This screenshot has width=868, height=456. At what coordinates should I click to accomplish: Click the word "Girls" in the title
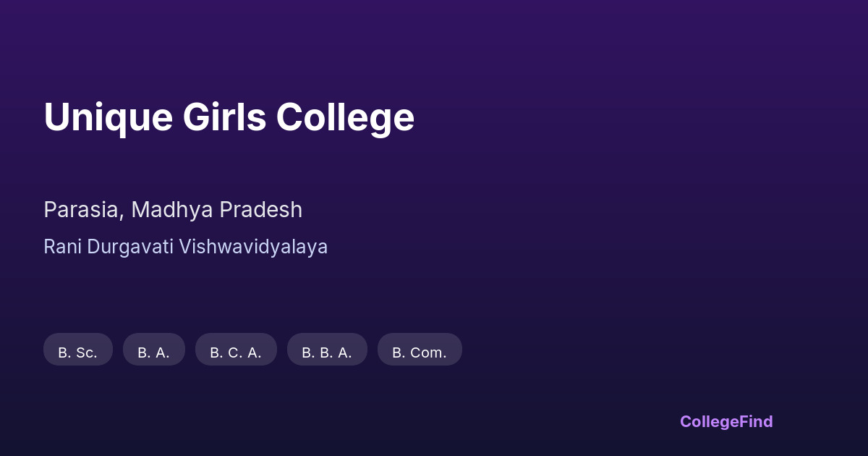(224, 117)
